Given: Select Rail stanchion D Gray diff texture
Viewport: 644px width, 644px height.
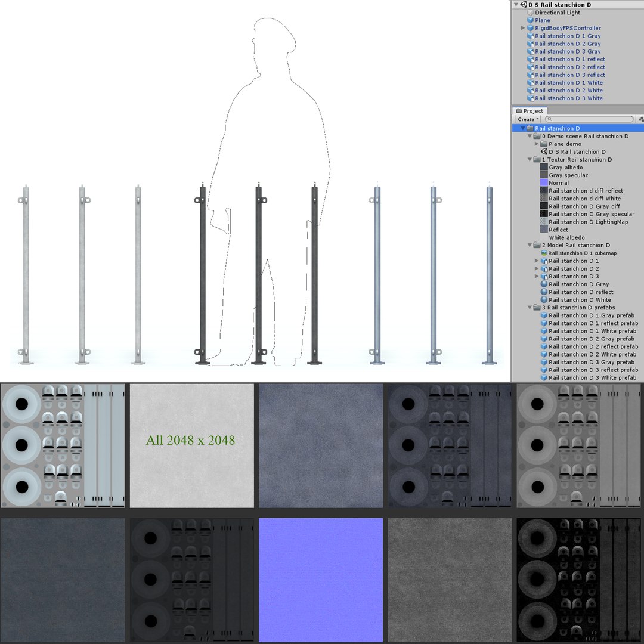Looking at the screenshot, I should [x=584, y=206].
